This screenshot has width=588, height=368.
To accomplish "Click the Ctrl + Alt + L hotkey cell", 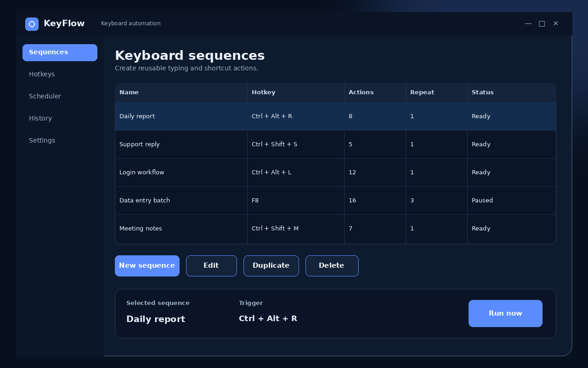I will click(296, 172).
